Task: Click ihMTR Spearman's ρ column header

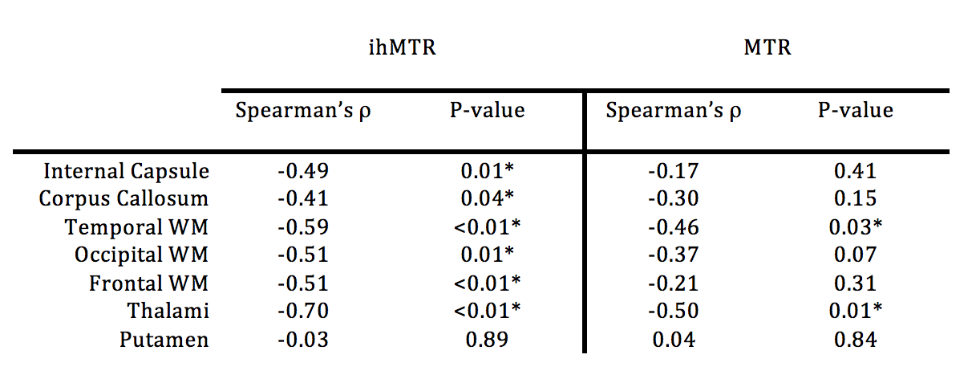Action: tap(303, 111)
